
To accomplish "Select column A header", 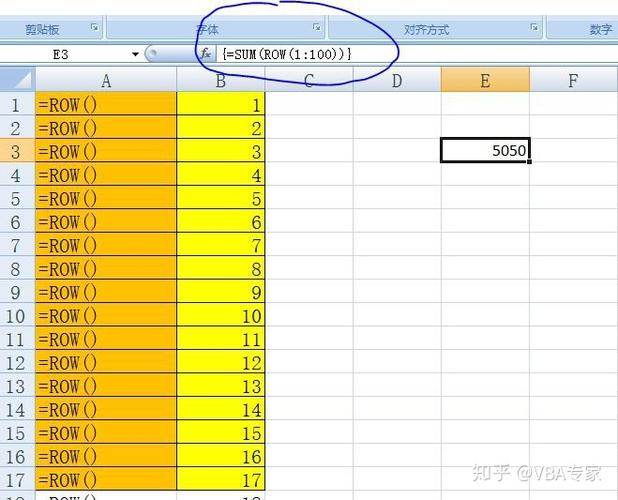I will pos(106,80).
